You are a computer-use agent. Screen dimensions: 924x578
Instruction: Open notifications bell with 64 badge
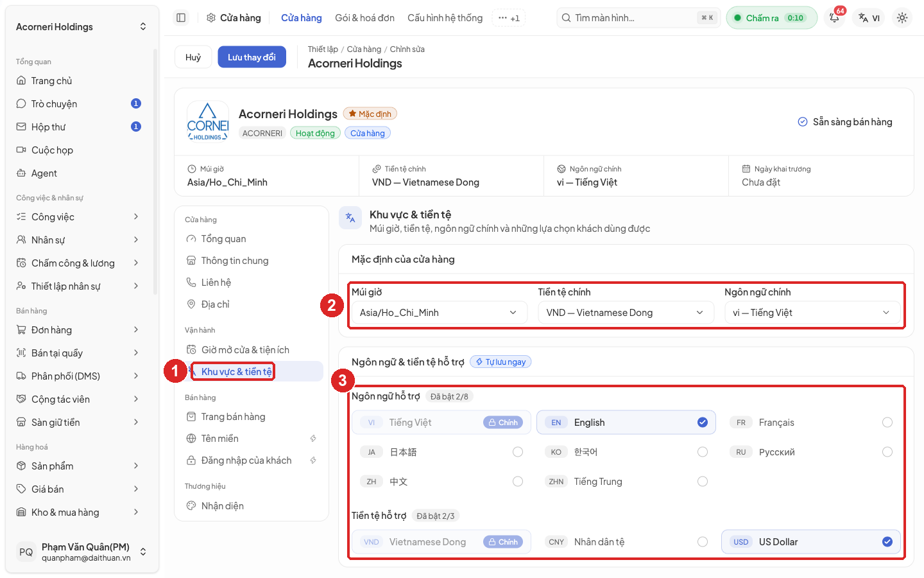click(x=835, y=17)
